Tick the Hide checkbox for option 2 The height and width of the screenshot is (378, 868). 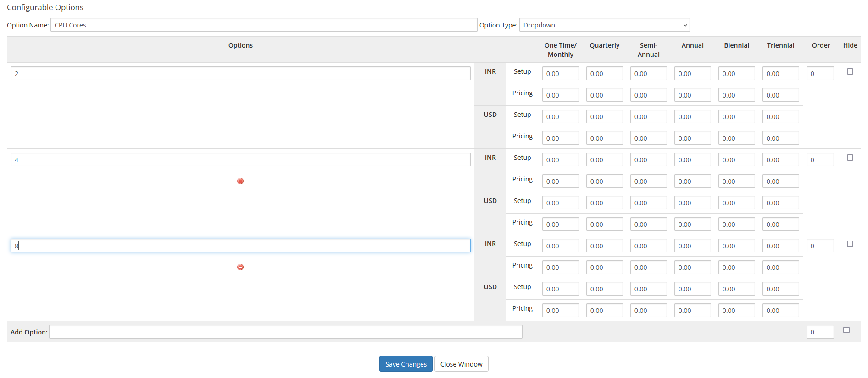point(850,71)
